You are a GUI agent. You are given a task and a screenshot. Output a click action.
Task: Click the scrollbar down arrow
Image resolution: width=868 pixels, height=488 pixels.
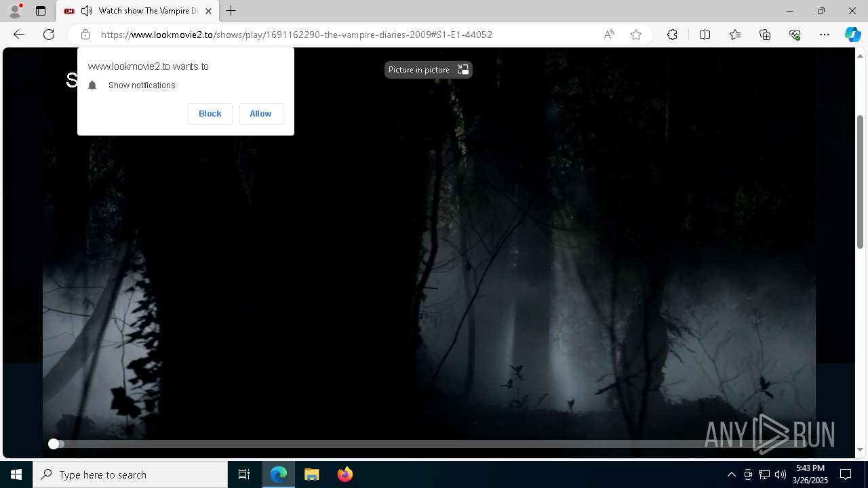[861, 449]
